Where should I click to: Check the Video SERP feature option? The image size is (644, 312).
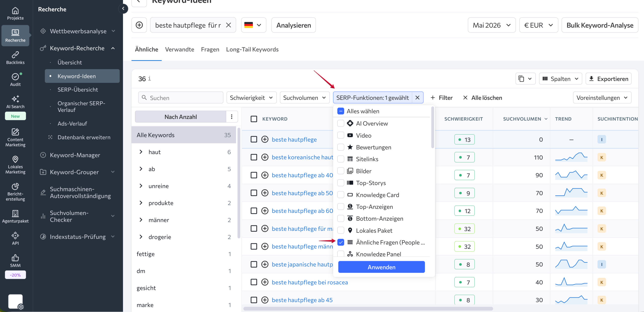tap(341, 135)
